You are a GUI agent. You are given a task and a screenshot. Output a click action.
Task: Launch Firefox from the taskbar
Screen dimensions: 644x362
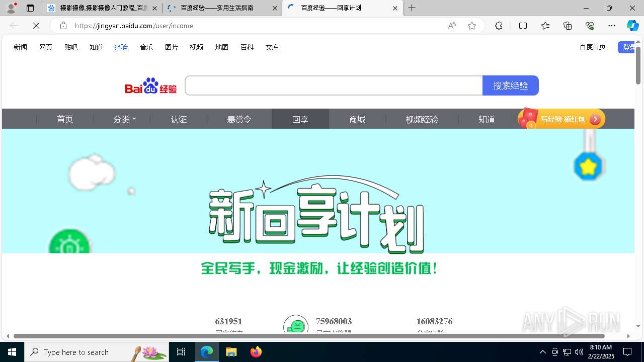pos(256,352)
